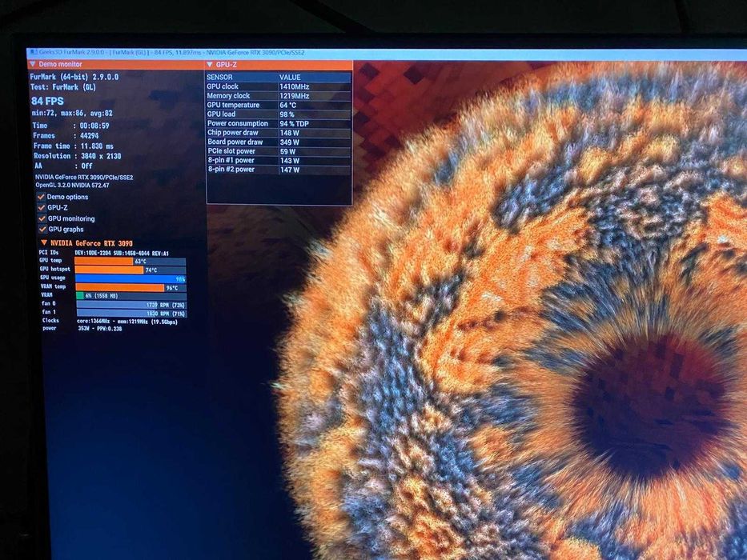This screenshot has width=747, height=560.
Task: Click the FurMark window title bar text
Action: (x=171, y=52)
